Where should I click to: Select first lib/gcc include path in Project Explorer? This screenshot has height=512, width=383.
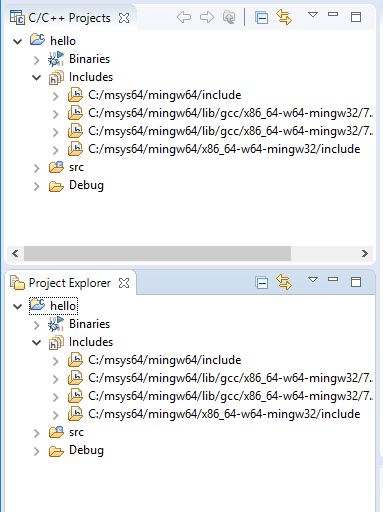tap(230, 378)
